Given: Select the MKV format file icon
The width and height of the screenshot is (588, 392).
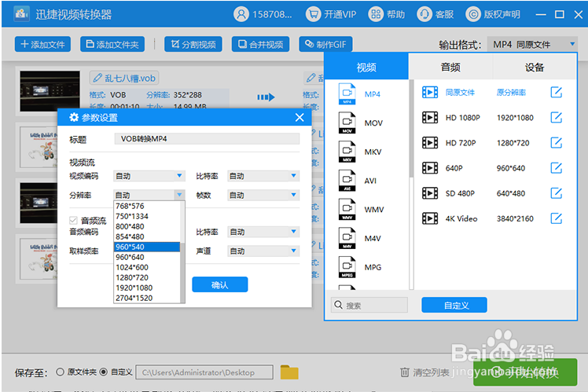Looking at the screenshot, I should (x=347, y=152).
